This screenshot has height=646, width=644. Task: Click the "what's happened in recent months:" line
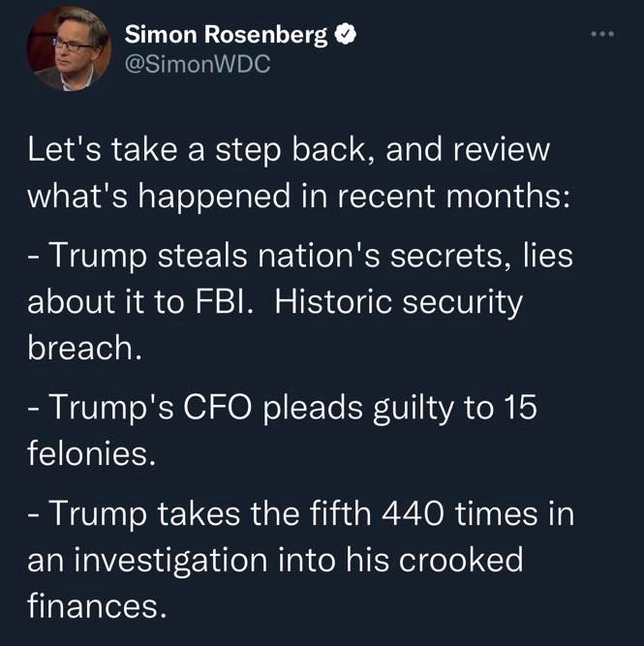tap(299, 196)
